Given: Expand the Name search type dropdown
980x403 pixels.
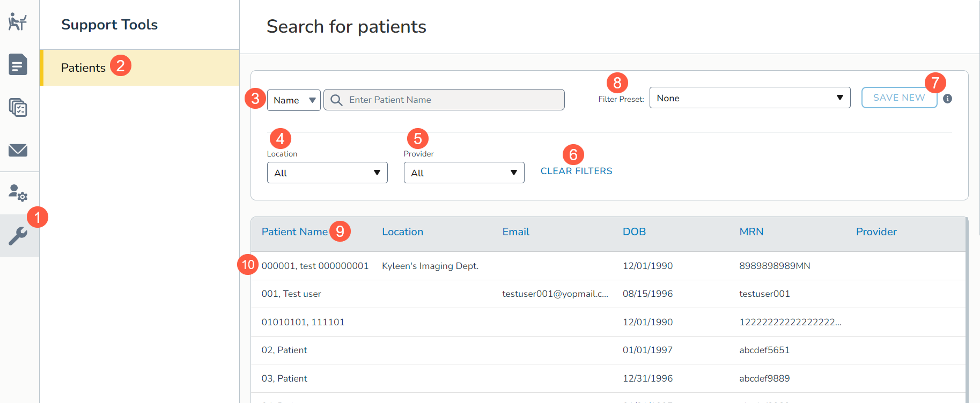Looking at the screenshot, I should pos(293,100).
